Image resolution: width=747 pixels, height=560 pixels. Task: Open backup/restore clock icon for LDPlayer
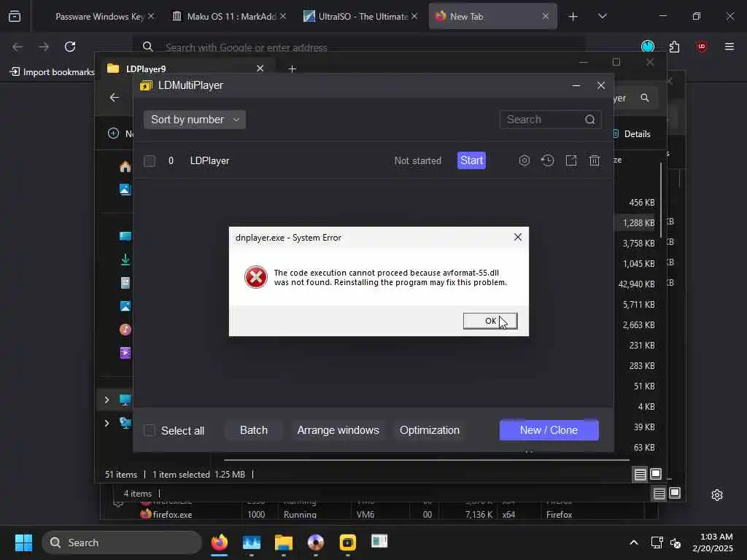[547, 160]
